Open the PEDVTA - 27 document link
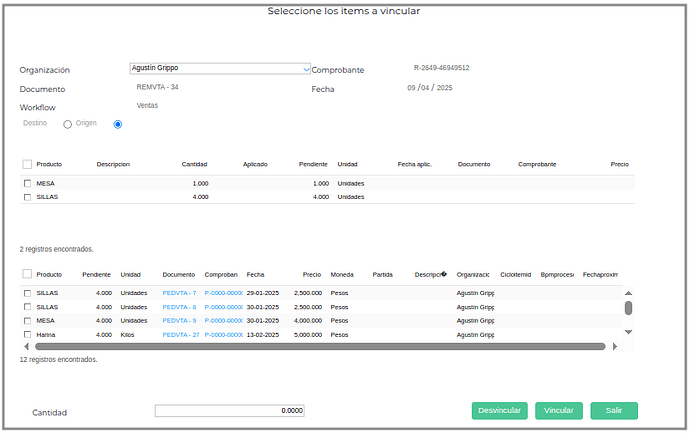This screenshot has width=690, height=433. tap(181, 334)
